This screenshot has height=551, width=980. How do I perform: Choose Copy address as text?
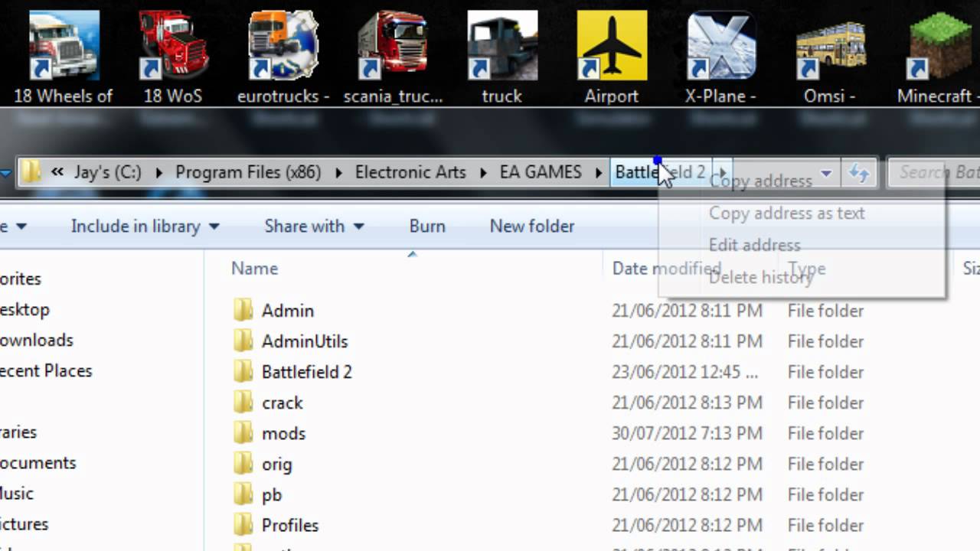tap(786, 214)
